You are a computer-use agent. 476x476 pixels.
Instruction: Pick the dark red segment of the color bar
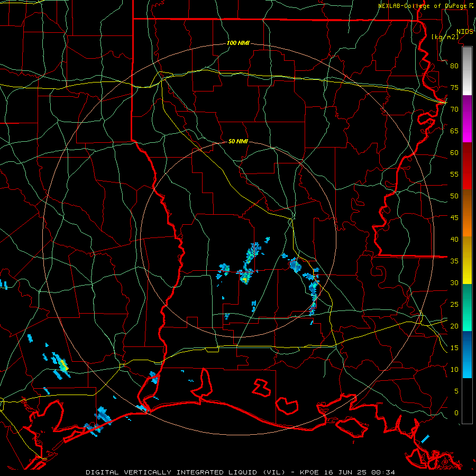467,166
